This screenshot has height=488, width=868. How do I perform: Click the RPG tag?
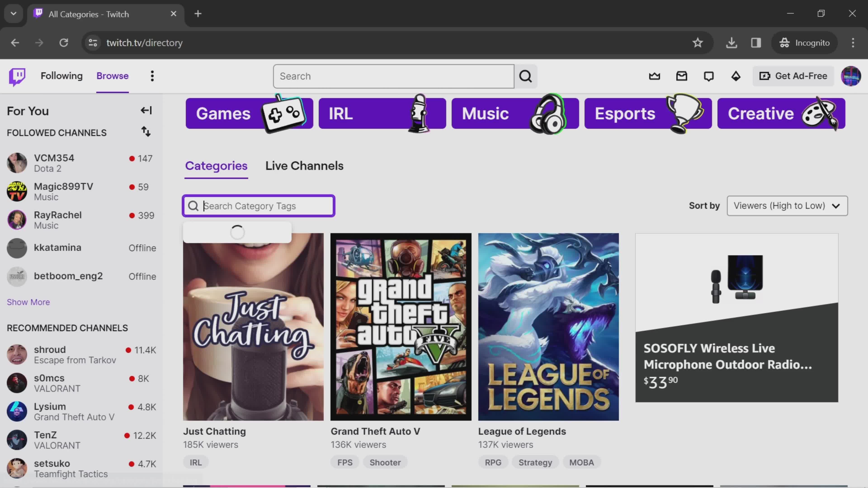pyautogui.click(x=493, y=462)
